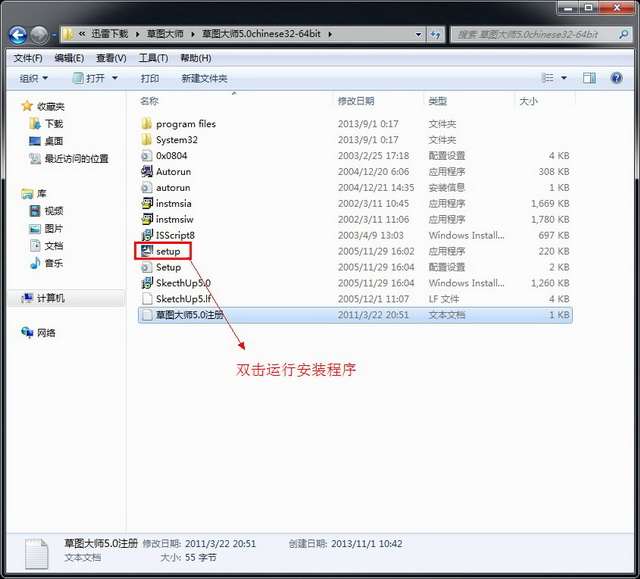Click the Back navigation arrow button
Screen dimensions: 640x579
(x=17, y=35)
